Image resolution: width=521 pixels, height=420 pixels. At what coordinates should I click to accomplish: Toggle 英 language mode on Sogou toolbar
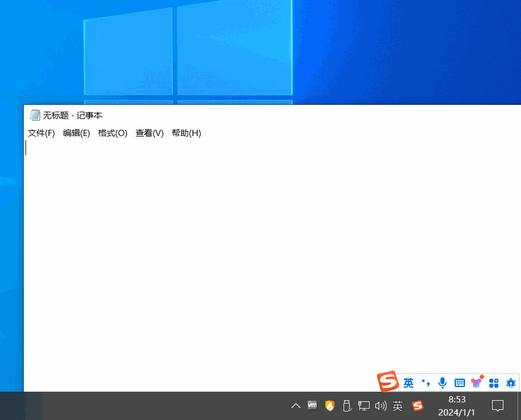pos(408,383)
